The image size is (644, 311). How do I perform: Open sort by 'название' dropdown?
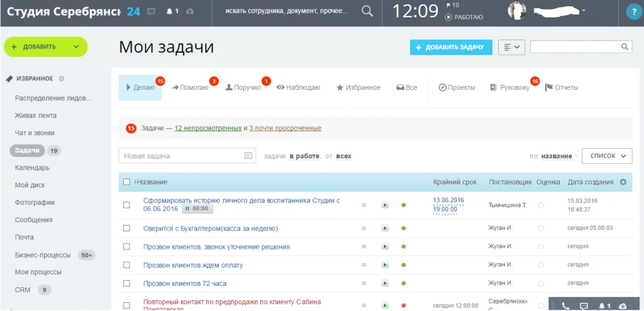pyautogui.click(x=558, y=156)
